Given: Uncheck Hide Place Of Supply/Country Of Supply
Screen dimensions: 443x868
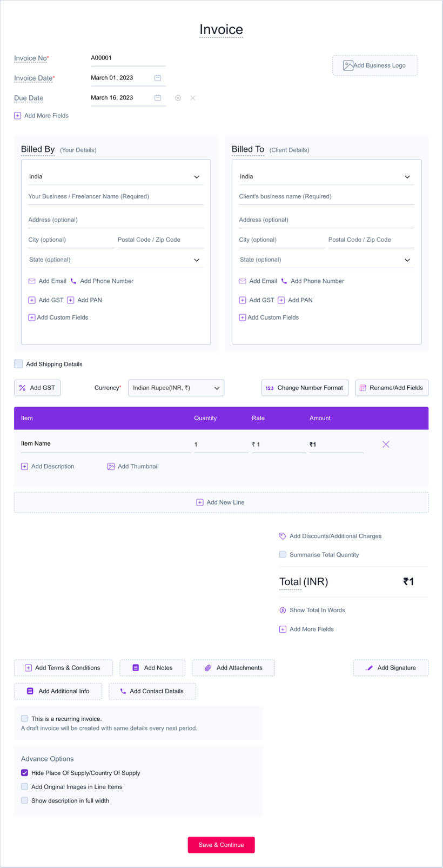Looking at the screenshot, I should 25,773.
